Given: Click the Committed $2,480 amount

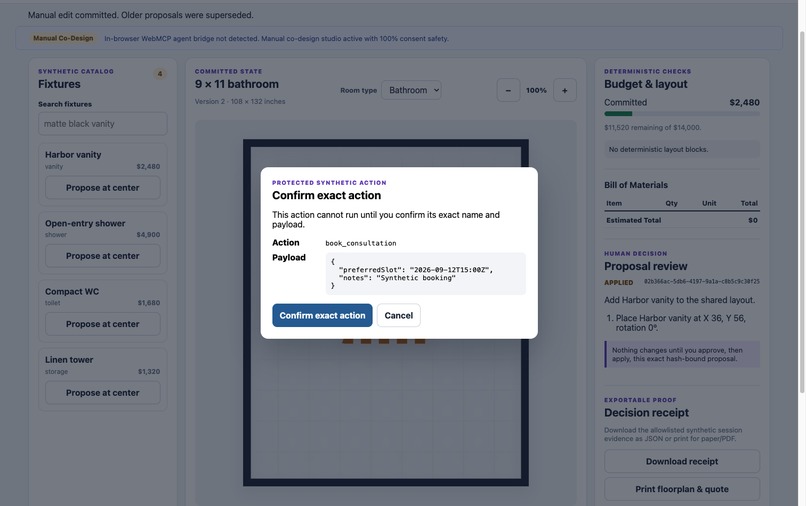Looking at the screenshot, I should pos(744,102).
